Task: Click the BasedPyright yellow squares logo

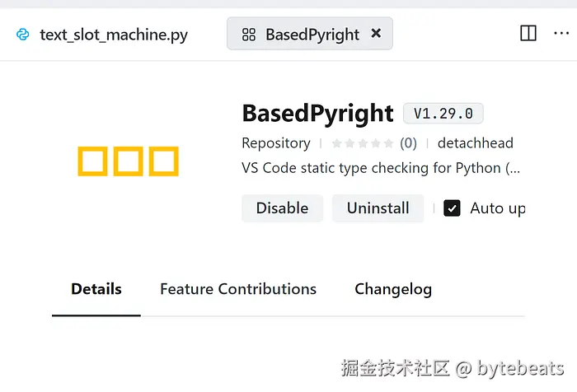Action: click(x=128, y=161)
